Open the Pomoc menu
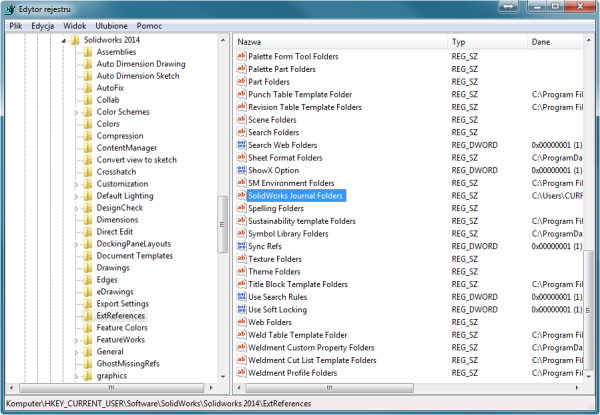The height and width of the screenshot is (415, 600). [x=149, y=26]
